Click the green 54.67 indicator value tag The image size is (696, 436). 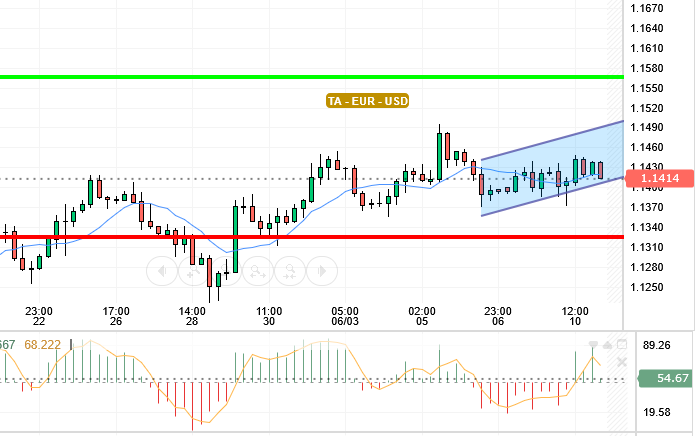(x=665, y=378)
